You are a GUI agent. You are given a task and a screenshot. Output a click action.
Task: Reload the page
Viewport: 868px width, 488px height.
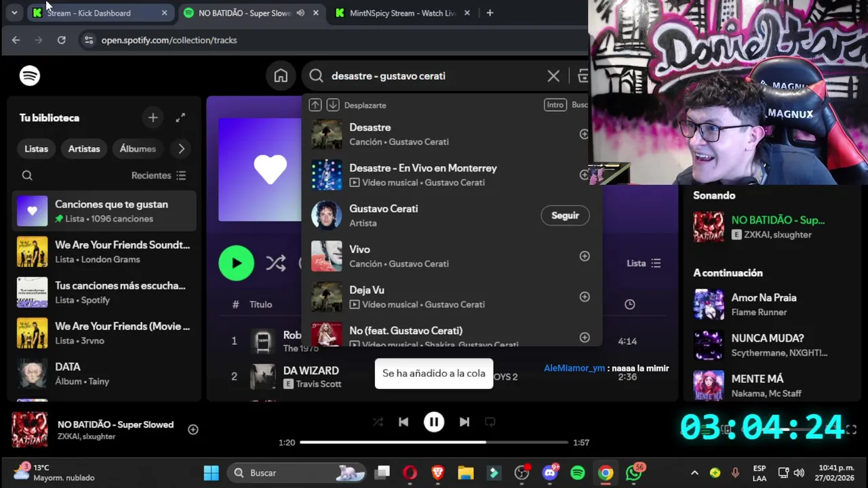[x=62, y=40]
